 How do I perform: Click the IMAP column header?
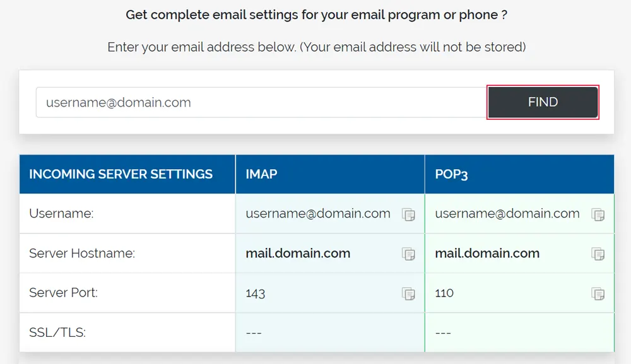261,174
